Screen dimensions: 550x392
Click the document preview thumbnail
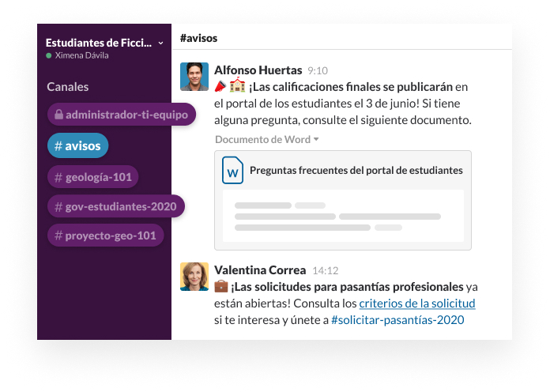click(343, 216)
